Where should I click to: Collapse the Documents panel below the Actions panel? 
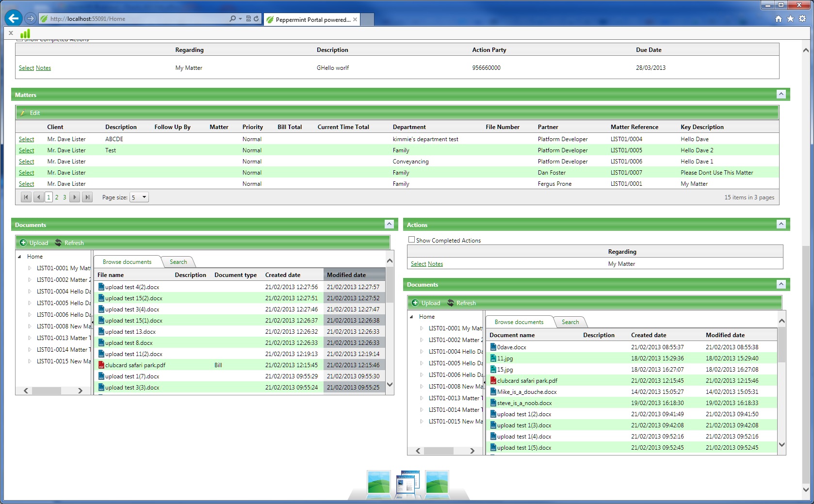(x=781, y=284)
